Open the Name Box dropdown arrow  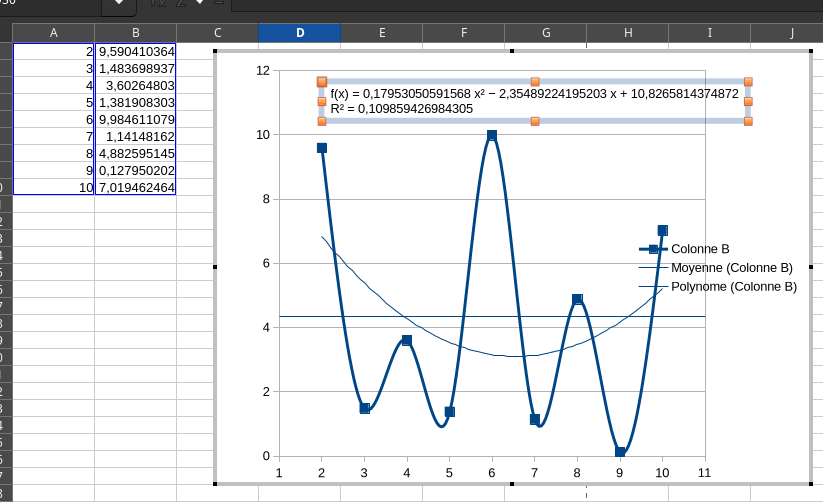point(119,4)
